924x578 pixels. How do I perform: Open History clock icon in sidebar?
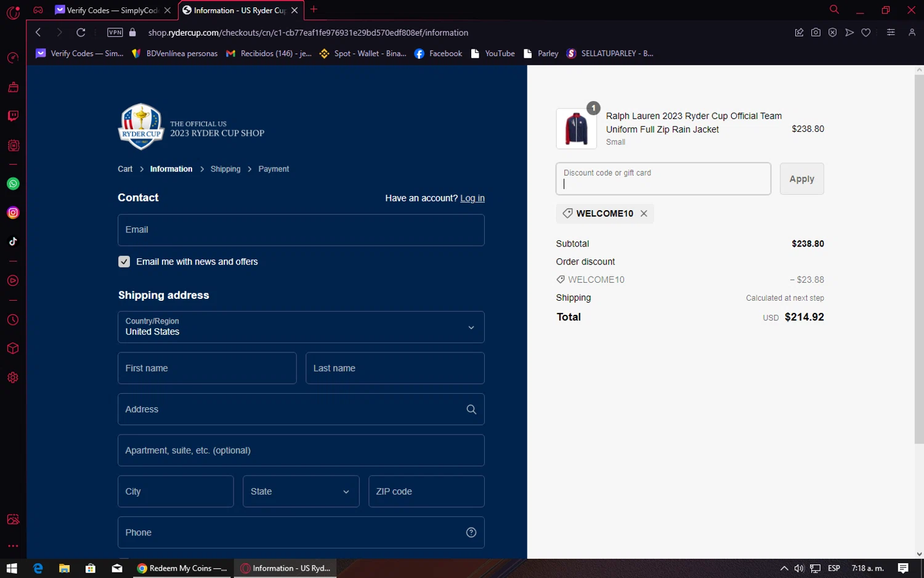[x=13, y=320]
